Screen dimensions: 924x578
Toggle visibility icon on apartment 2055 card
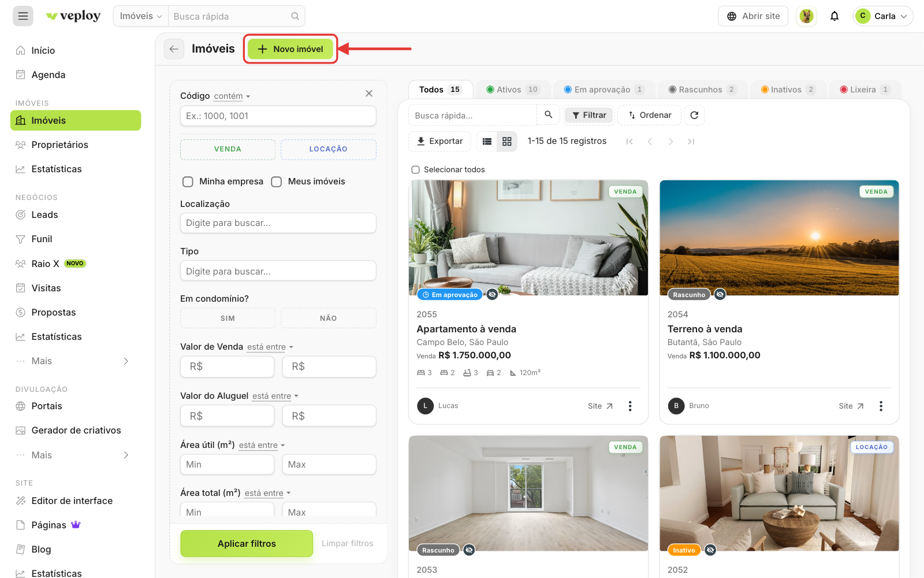coord(492,294)
